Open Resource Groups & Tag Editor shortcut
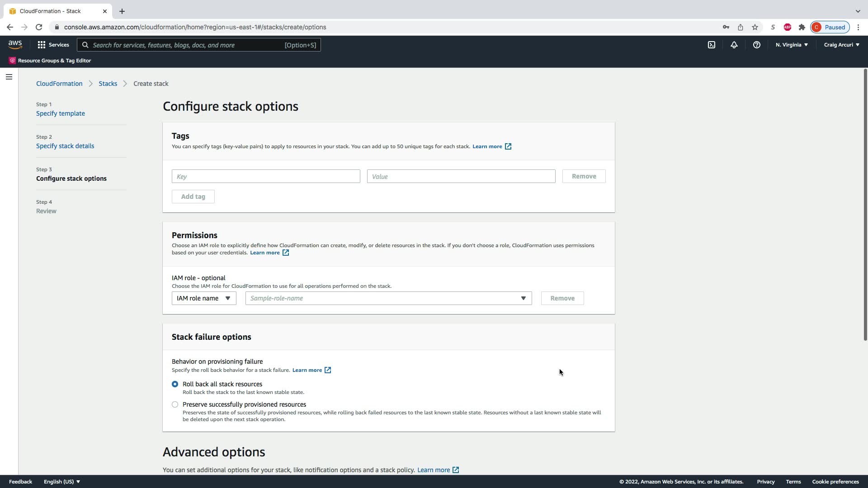 point(50,61)
